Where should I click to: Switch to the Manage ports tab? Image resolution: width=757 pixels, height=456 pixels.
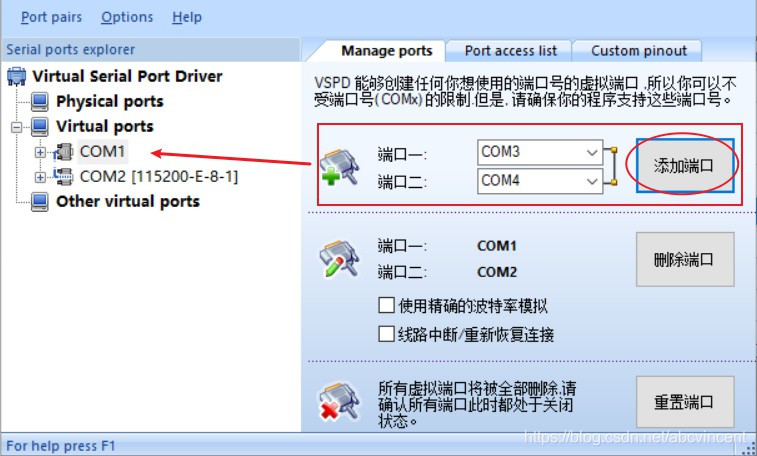point(386,51)
